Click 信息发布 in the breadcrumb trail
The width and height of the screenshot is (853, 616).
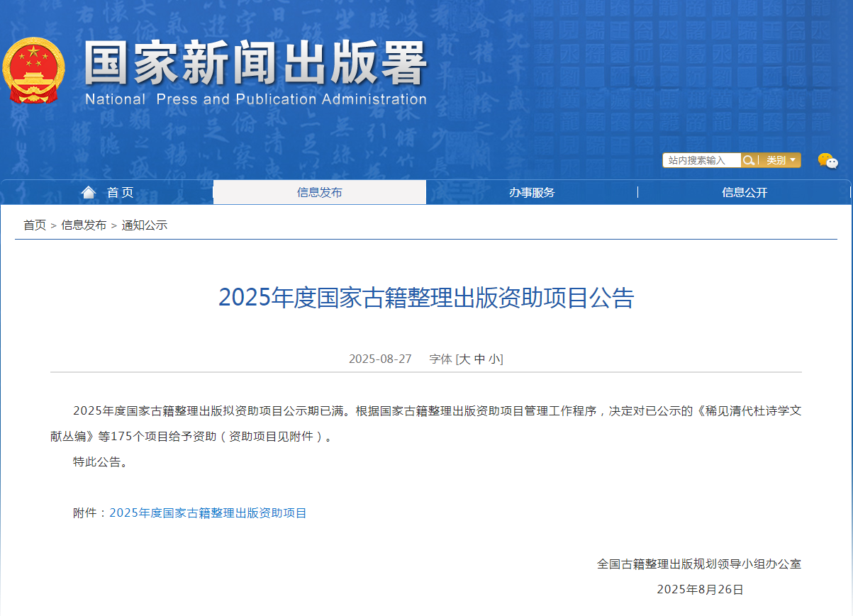click(x=84, y=225)
